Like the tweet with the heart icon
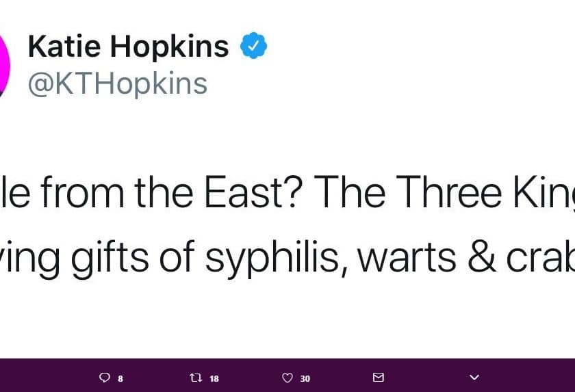Viewport: 575px width, 392px height. click(287, 378)
